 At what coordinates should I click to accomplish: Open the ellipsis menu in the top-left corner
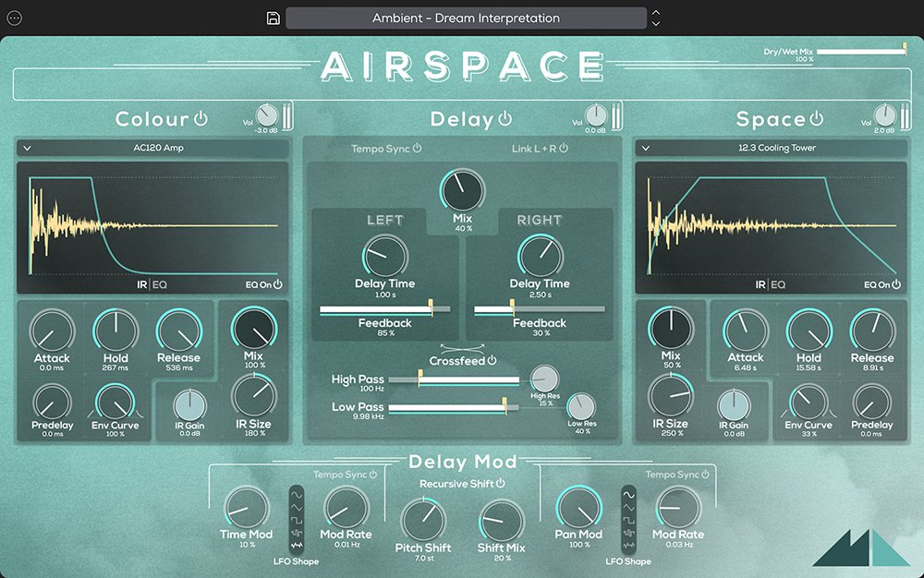pyautogui.click(x=14, y=17)
